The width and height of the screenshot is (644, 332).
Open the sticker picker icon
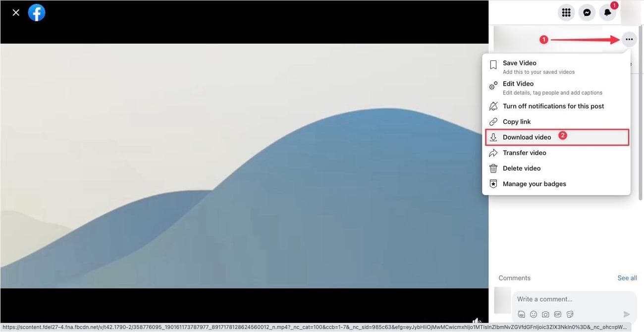[x=570, y=314]
